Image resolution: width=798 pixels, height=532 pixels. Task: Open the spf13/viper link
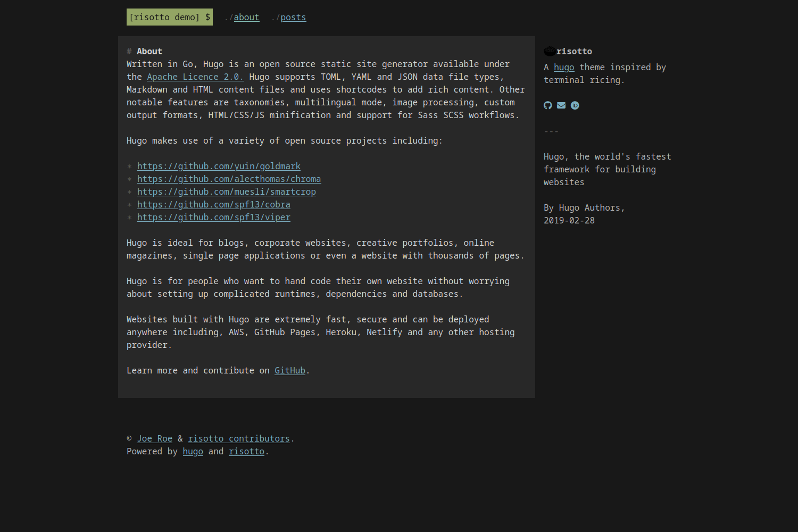click(x=213, y=217)
